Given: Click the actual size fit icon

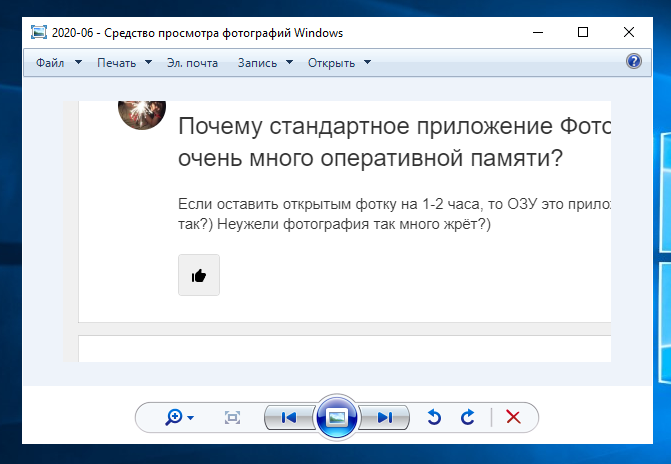Looking at the screenshot, I should click(x=233, y=417).
